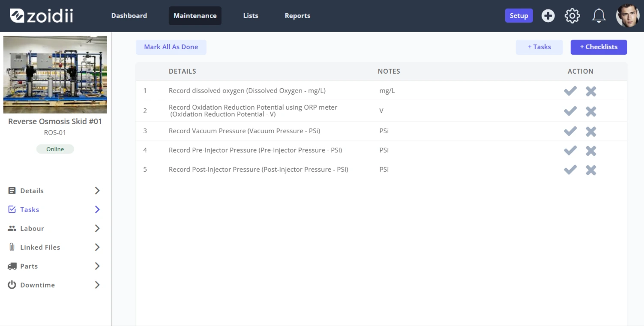644x326 pixels.
Task: Click 'Record Vacuum Pressure' task text
Action: 245,131
